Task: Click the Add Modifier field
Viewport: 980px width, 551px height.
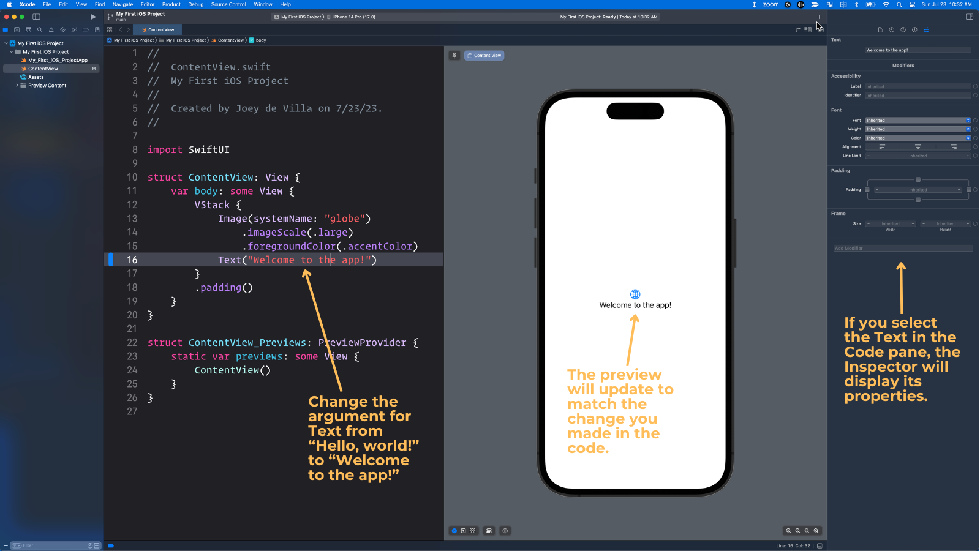Action: (x=902, y=249)
